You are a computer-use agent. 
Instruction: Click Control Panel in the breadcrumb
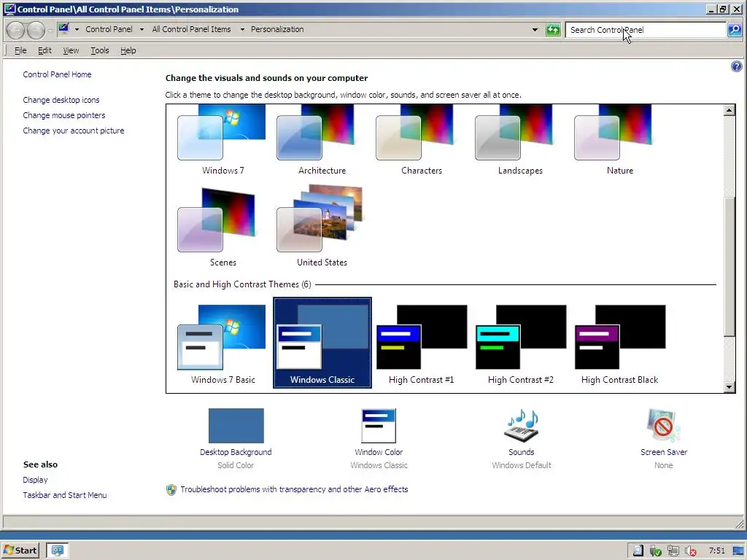[109, 29]
